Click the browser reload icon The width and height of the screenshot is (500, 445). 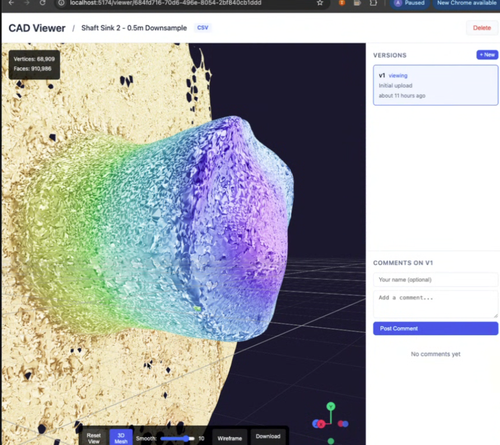coord(43,3)
